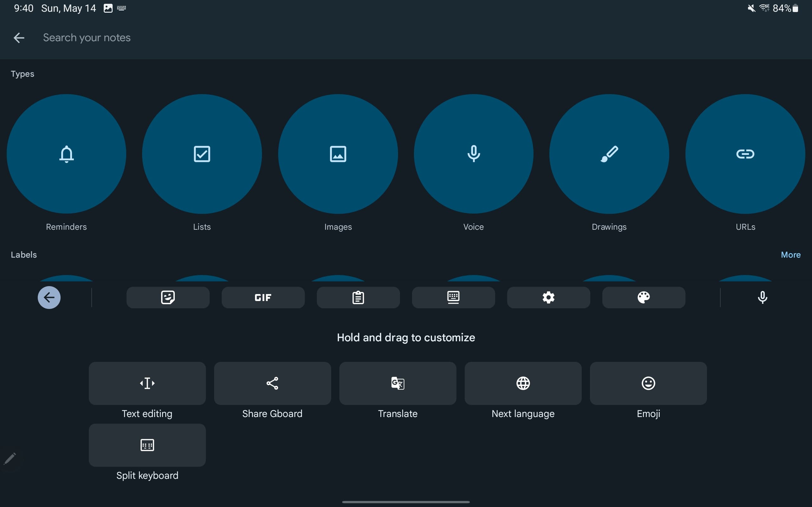Image resolution: width=812 pixels, height=507 pixels.
Task: Collapse the Gboard toolbar with back arrow
Action: click(x=49, y=298)
